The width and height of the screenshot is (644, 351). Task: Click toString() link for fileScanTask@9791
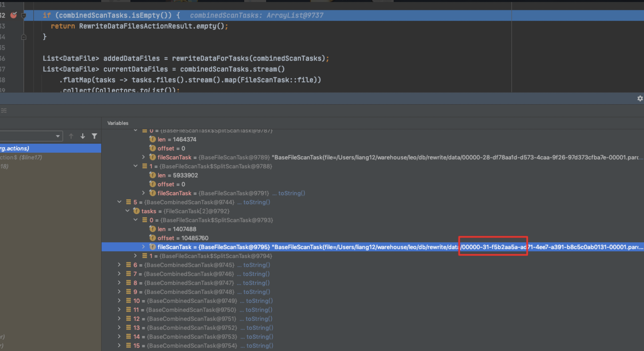291,193
